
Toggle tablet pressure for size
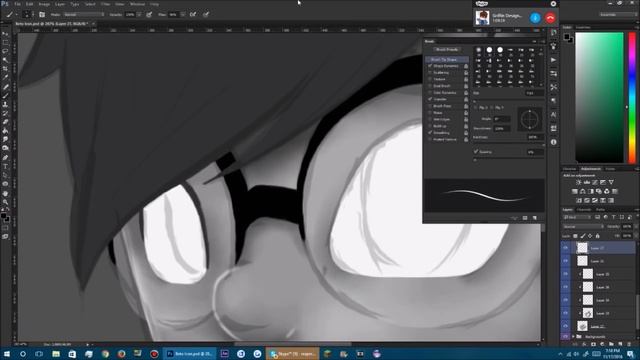click(x=206, y=14)
